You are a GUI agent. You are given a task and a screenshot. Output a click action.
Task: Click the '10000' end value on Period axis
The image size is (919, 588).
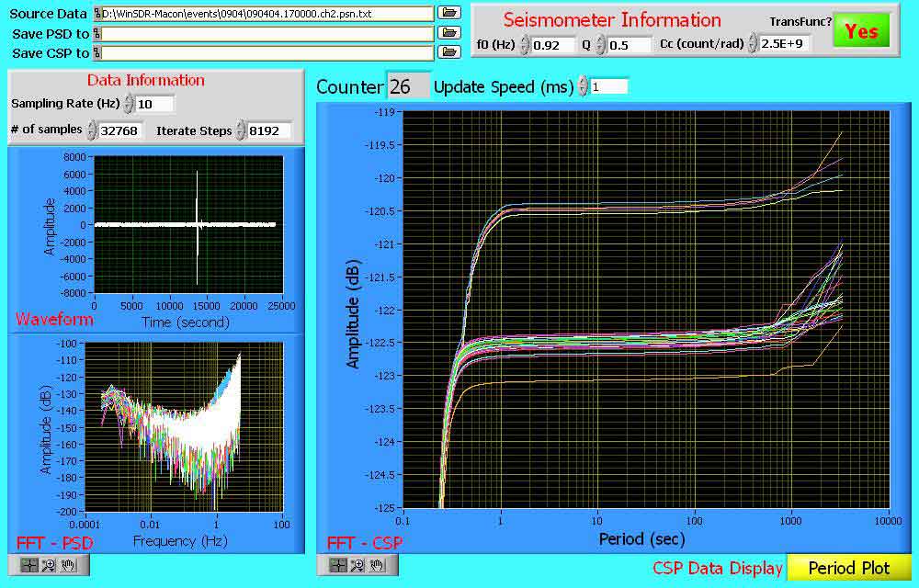888,521
